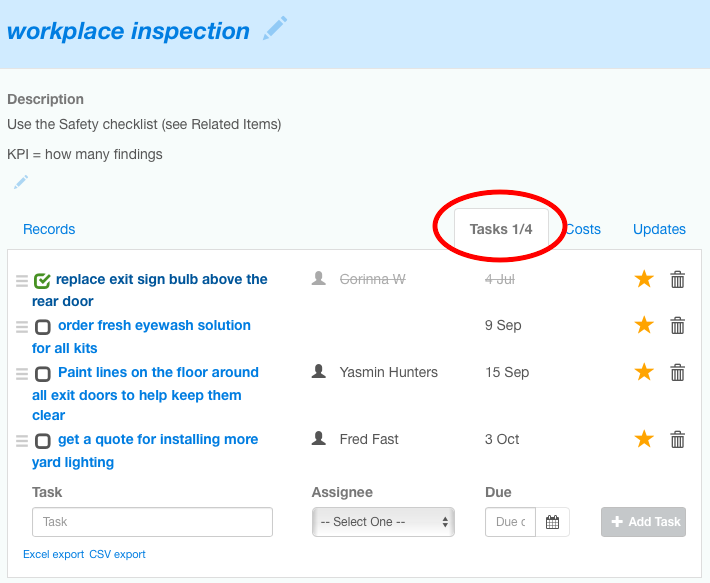Download tasks via CSV export
The image size is (710, 583).
click(117, 554)
